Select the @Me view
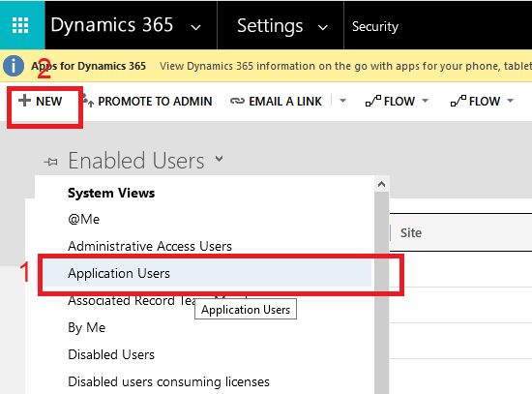This screenshot has width=532, height=394. pyautogui.click(x=84, y=219)
